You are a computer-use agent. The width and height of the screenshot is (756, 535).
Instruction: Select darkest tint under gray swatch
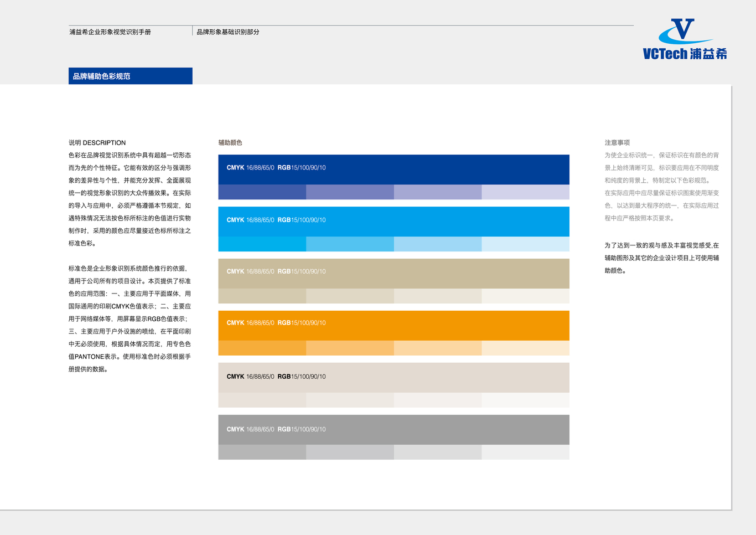262,452
